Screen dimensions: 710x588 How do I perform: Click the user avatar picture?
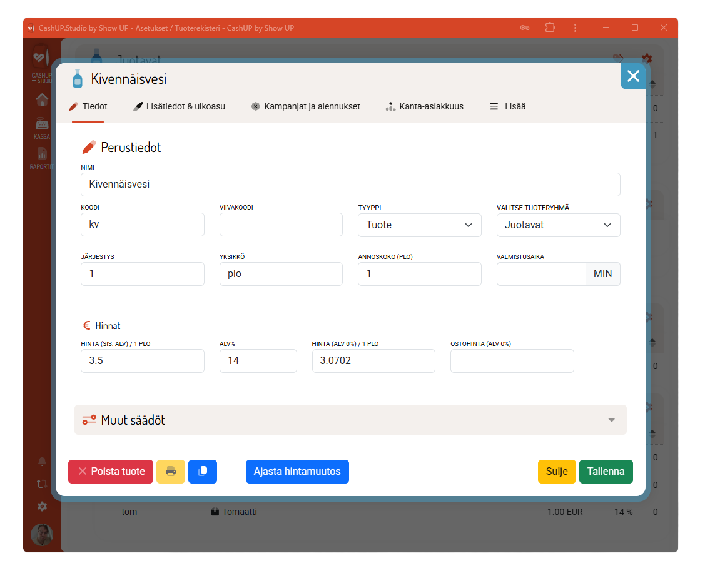(42, 535)
